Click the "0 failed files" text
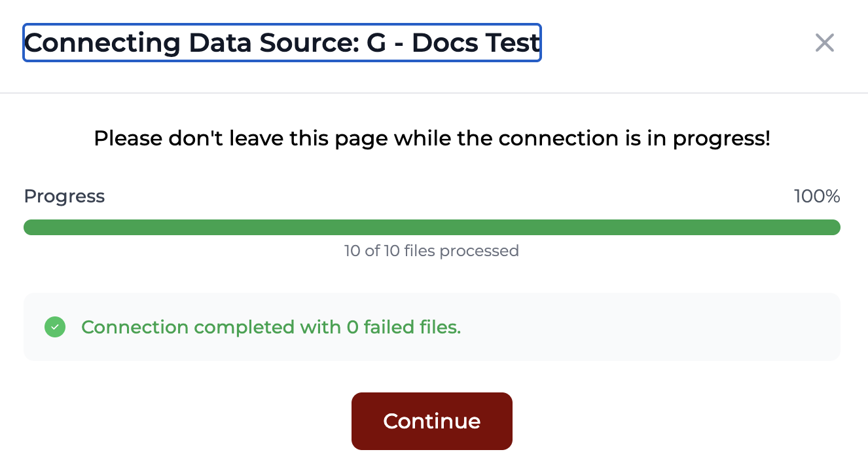This screenshot has height=473, width=868. pos(403,327)
